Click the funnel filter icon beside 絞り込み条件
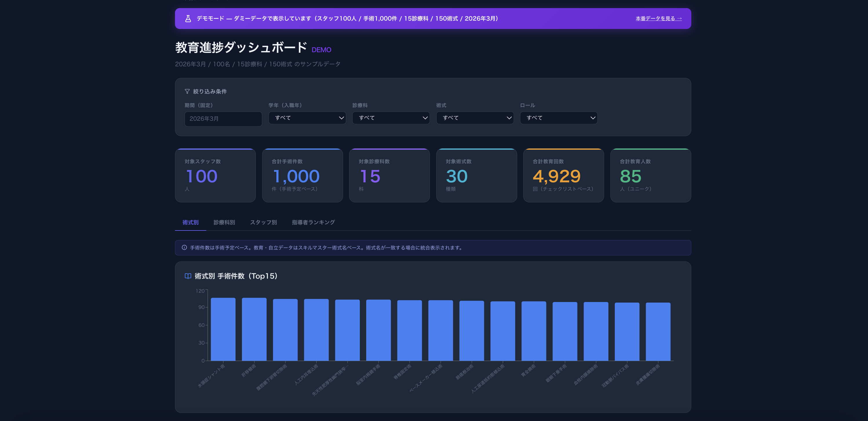The width and height of the screenshot is (868, 421). pos(187,91)
